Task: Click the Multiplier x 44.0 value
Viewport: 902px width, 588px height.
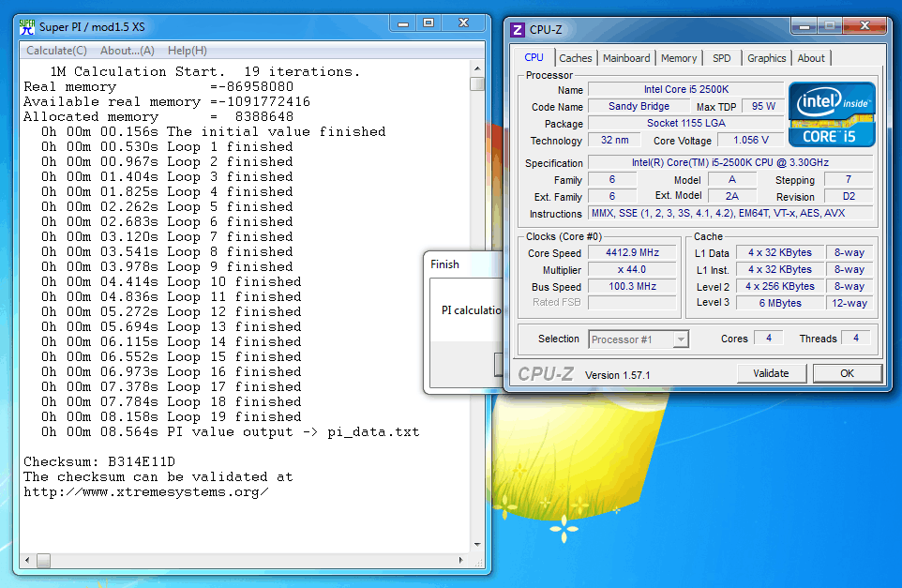Action: (632, 269)
